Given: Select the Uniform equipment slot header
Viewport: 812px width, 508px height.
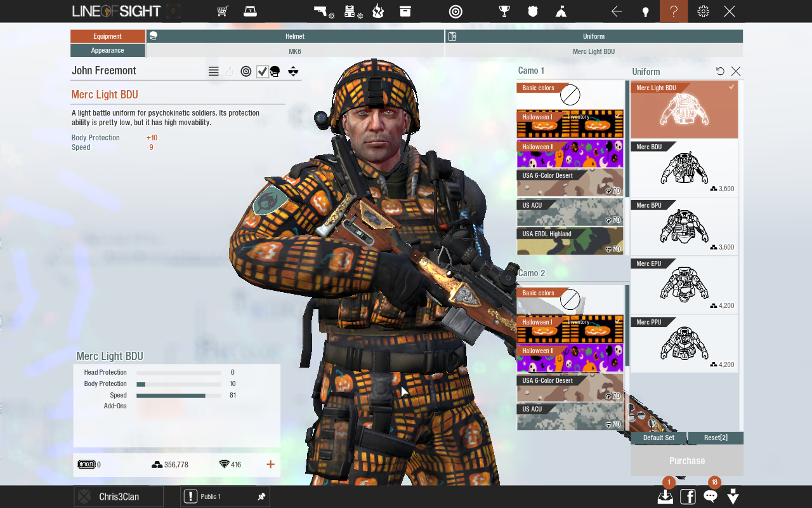Looking at the screenshot, I should click(x=594, y=37).
